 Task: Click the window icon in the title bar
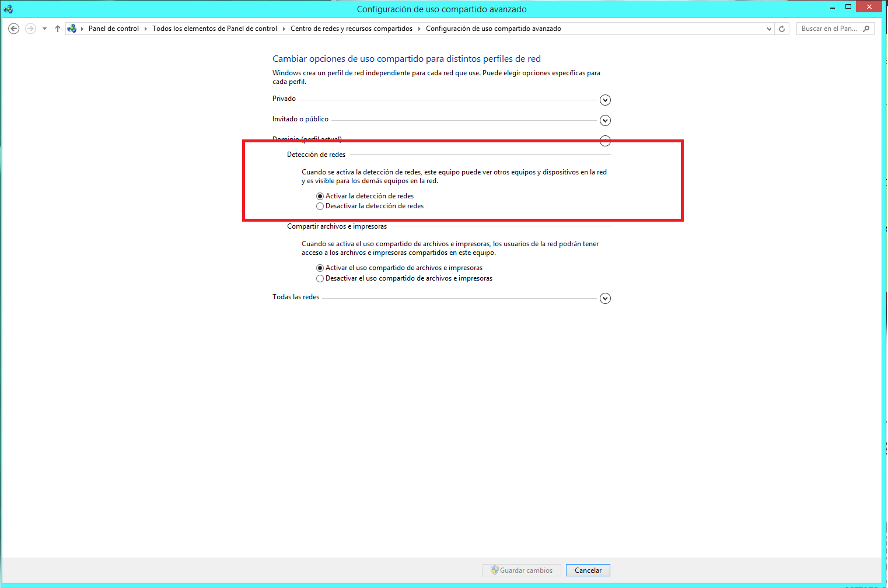click(x=8, y=9)
